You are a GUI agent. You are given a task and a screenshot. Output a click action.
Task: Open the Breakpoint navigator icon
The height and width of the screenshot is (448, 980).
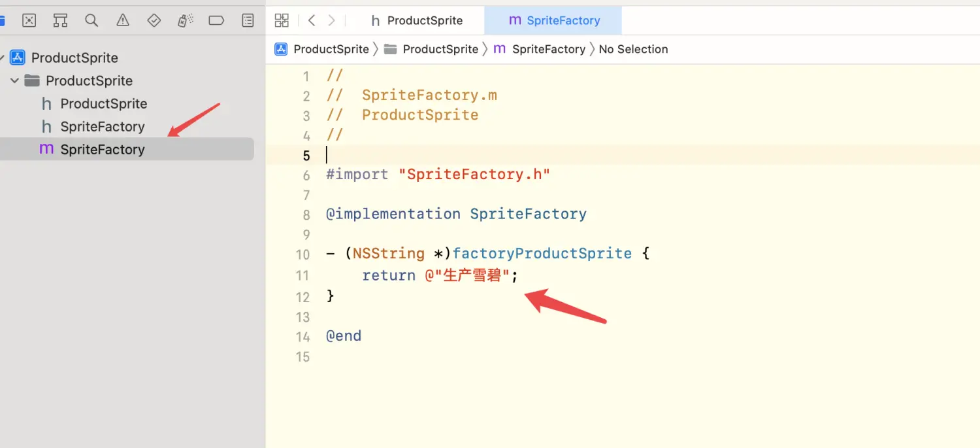pos(216,21)
